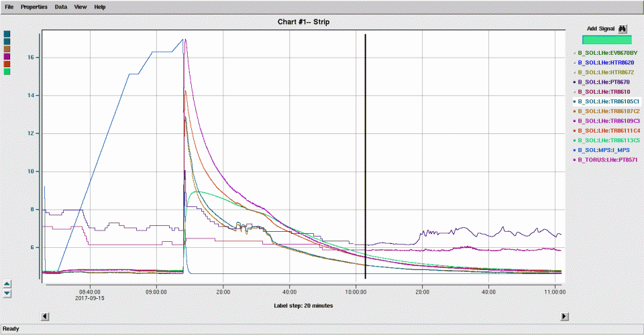Click the green color bar under Add Signal
This screenshot has width=644, height=335.
[606, 40]
